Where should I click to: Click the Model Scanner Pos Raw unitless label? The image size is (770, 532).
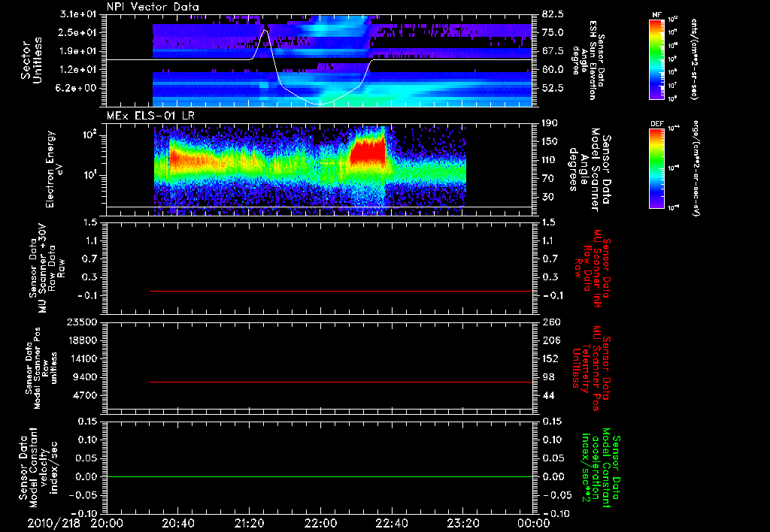tap(41, 368)
